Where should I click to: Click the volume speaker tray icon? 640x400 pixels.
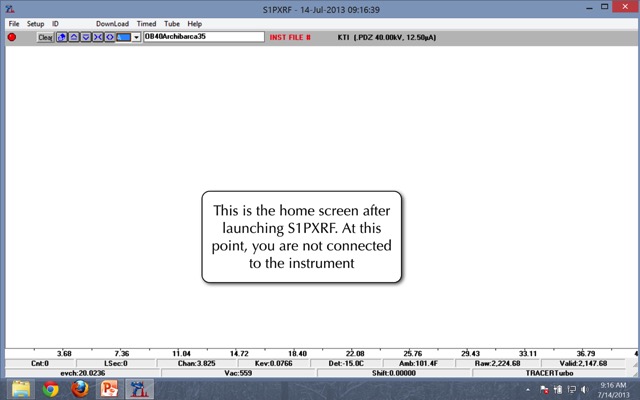(x=584, y=390)
